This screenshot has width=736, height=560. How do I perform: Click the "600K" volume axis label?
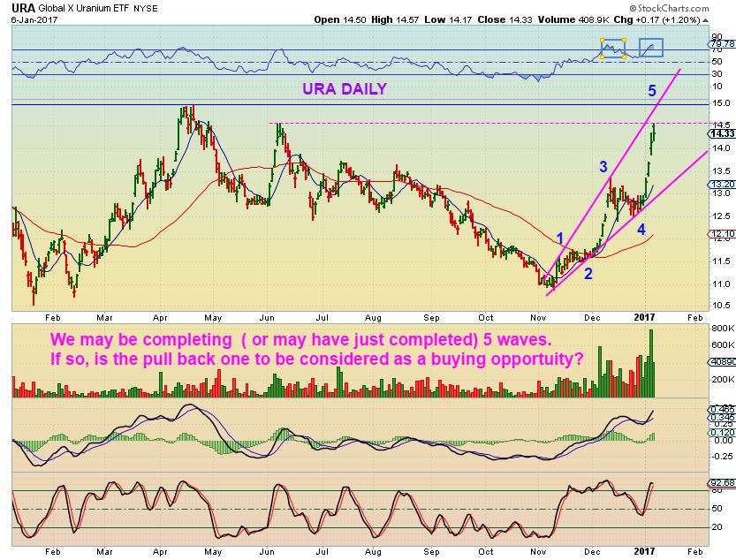coord(724,345)
